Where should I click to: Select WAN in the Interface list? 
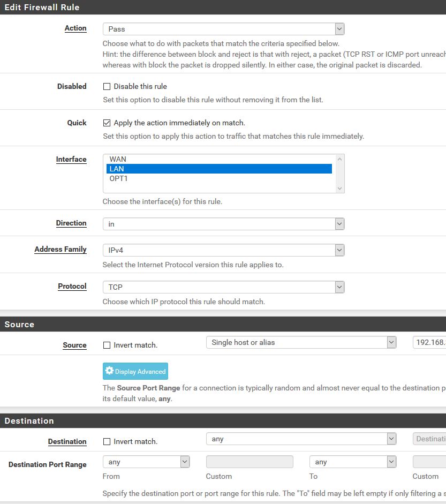point(219,159)
